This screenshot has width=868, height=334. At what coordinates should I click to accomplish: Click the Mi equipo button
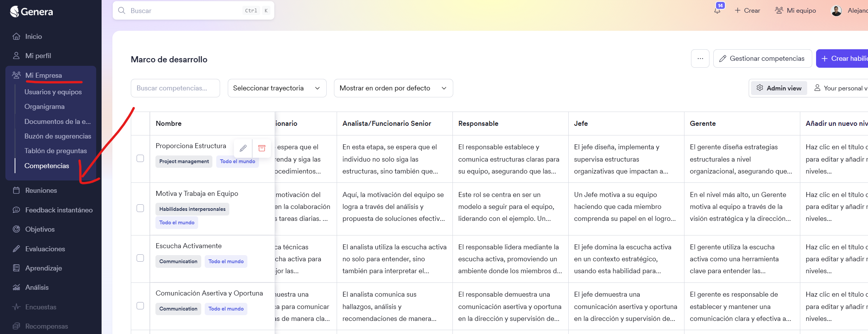click(x=796, y=10)
